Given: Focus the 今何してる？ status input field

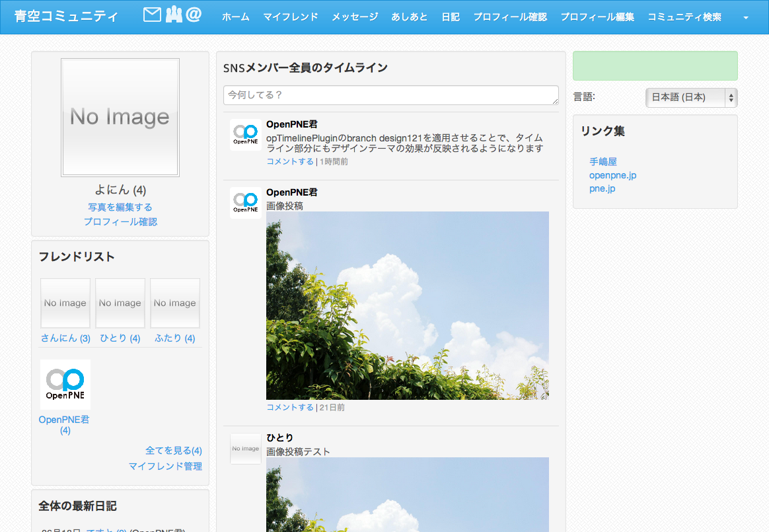Looking at the screenshot, I should pyautogui.click(x=391, y=95).
